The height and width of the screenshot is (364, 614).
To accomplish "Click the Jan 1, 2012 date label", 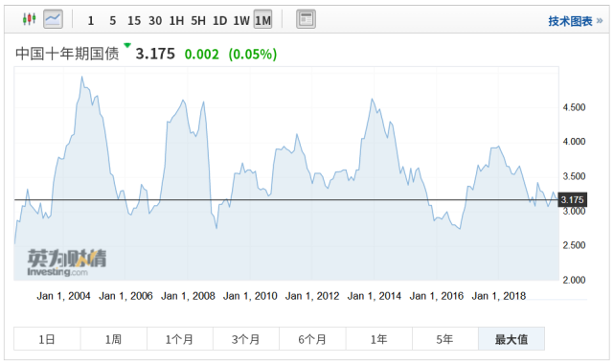I will click(312, 296).
